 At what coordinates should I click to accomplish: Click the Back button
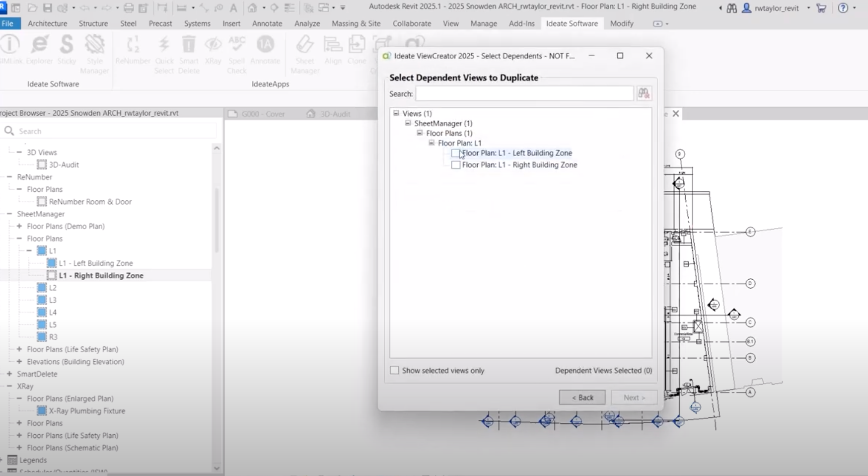click(x=582, y=397)
